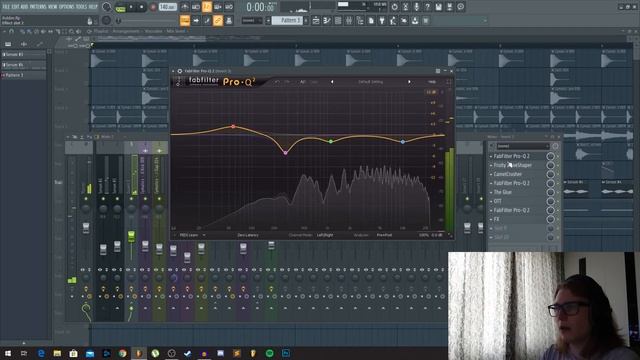Click the Pro-Q 2 full screen icon
Viewport: 640px width, 360px height.
449,82
